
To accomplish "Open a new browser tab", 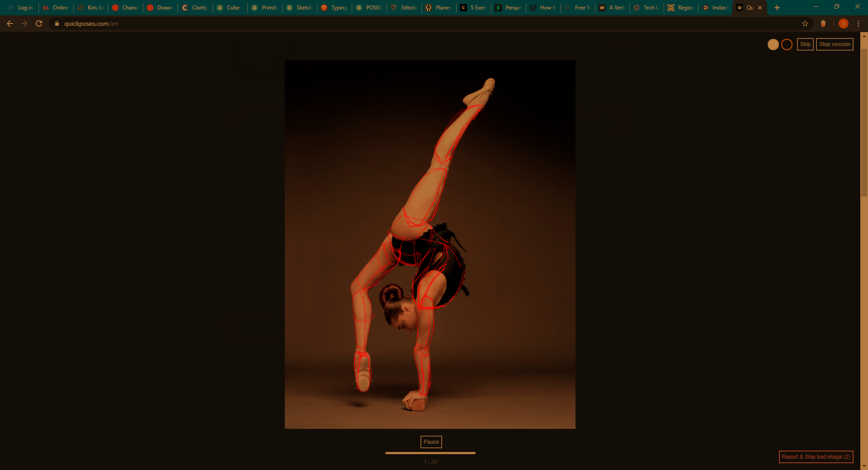I will (777, 8).
